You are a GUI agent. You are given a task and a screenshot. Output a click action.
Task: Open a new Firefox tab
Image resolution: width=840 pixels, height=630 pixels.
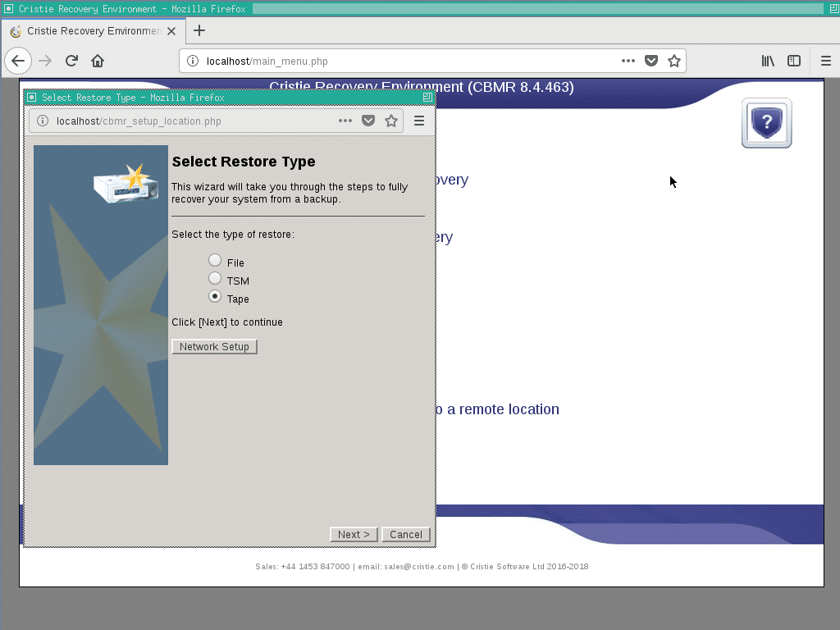pyautogui.click(x=199, y=30)
